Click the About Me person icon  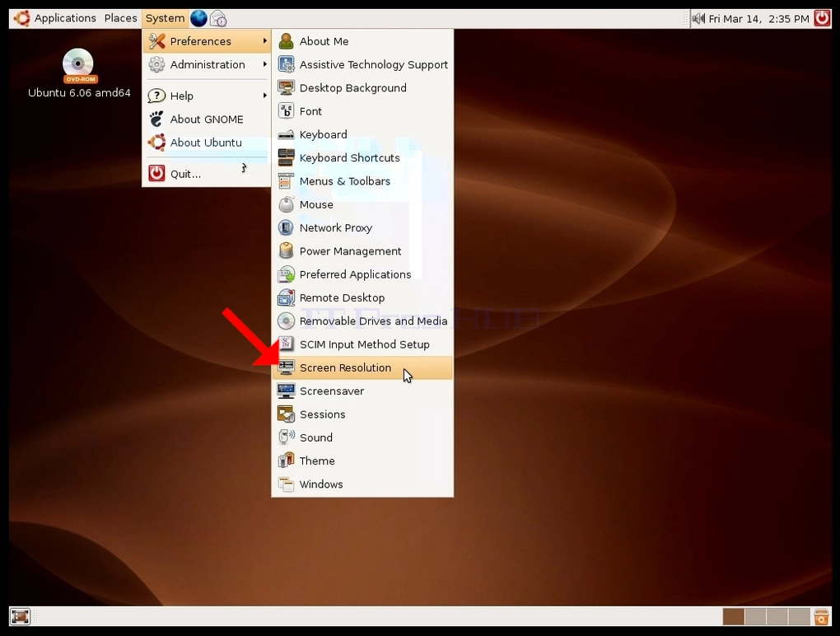pyautogui.click(x=286, y=41)
